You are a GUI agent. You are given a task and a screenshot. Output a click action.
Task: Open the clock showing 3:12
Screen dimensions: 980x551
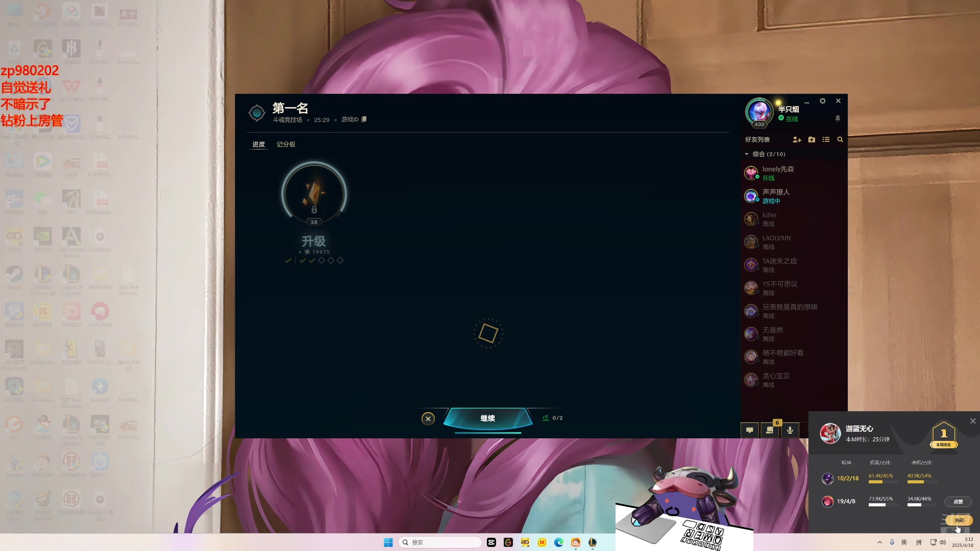coord(962,542)
